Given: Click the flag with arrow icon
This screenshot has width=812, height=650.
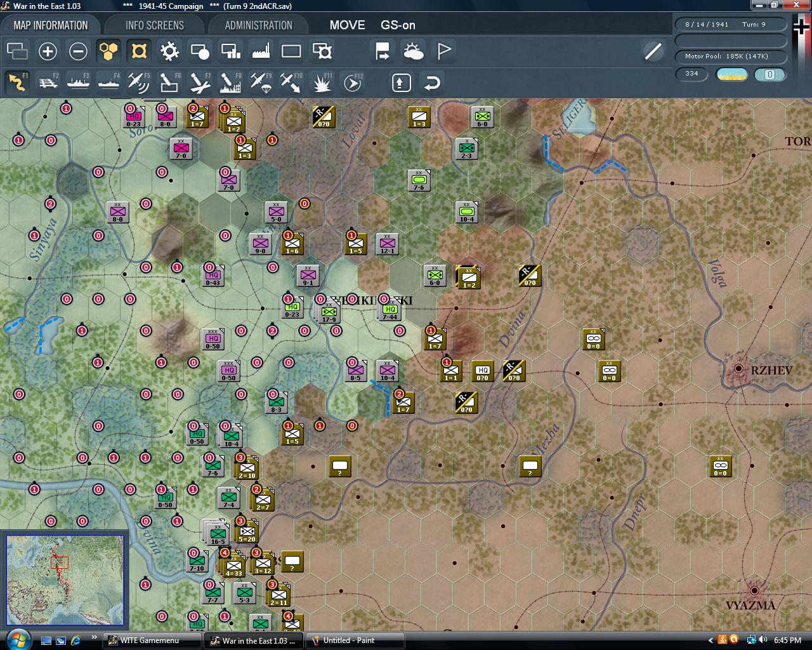Looking at the screenshot, I should (383, 51).
